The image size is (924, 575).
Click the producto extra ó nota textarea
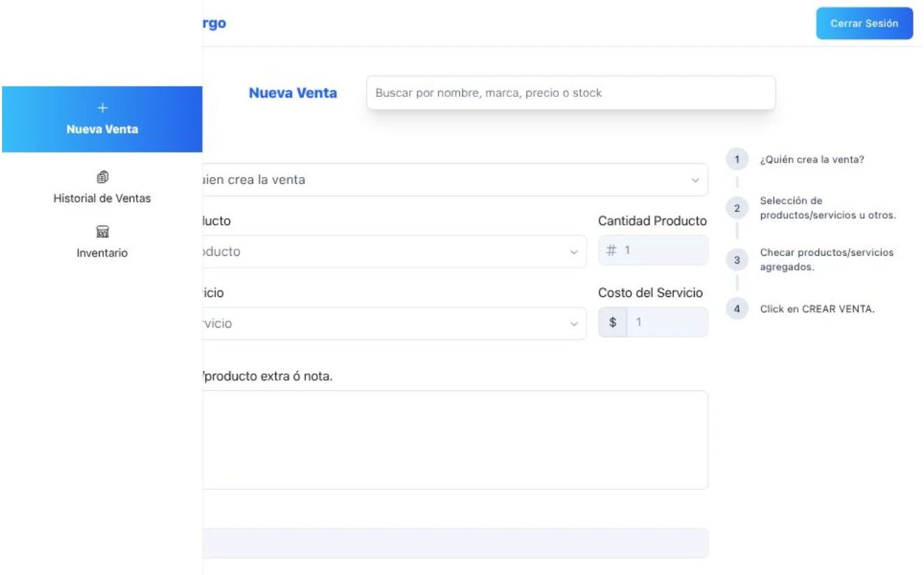[x=455, y=440]
